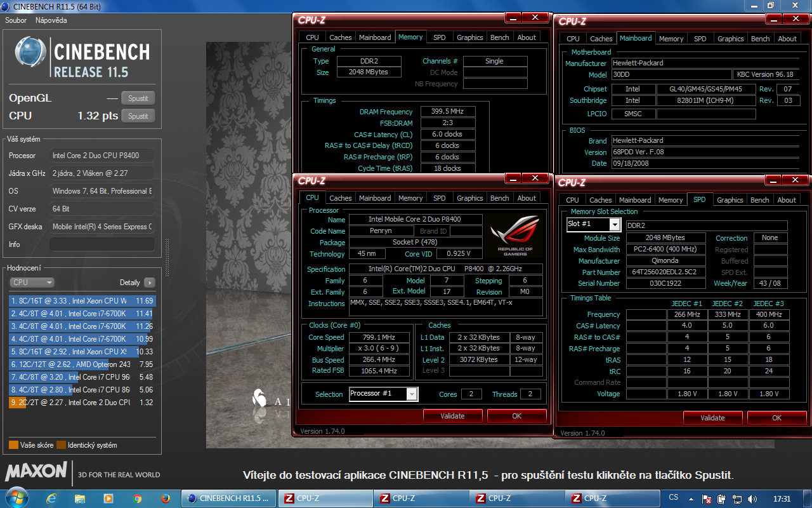Open Windows Explorer folder icon in taskbar
Viewport: 812px width, 508px height.
(80, 498)
